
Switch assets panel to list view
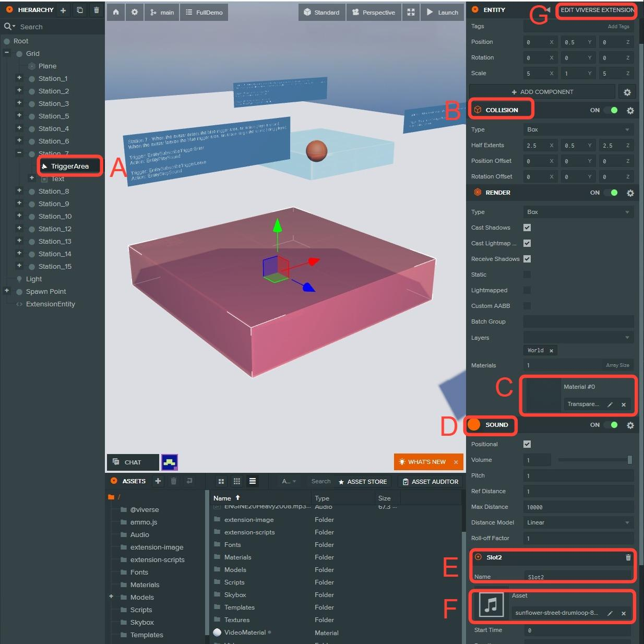tap(253, 481)
